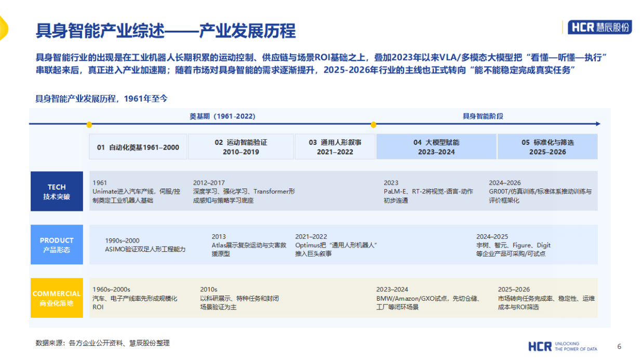Viewport: 644px width, 362px height.
Task: Click the yellow timeline marker starting 具身智能阶段
Action: point(373,125)
